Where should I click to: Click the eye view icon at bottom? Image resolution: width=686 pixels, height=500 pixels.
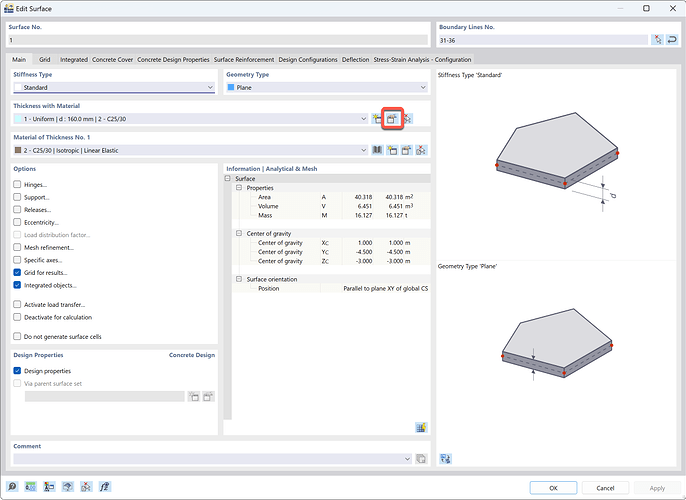click(67, 486)
